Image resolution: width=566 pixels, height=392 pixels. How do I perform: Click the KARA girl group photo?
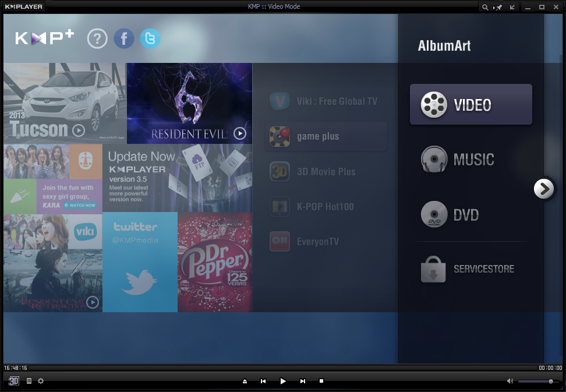(37, 161)
